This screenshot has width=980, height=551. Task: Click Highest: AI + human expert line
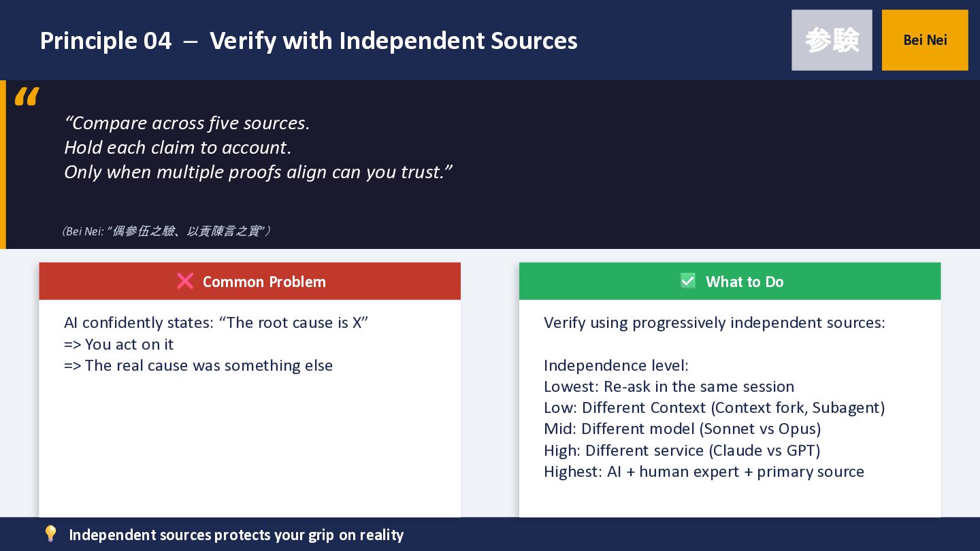click(x=704, y=471)
